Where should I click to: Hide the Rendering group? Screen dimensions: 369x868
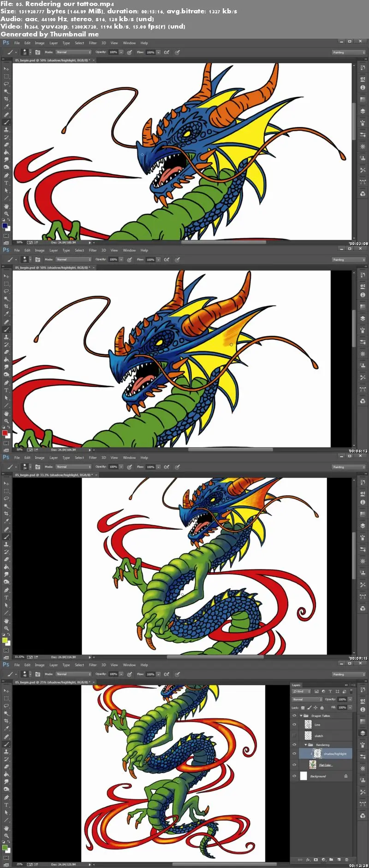[x=294, y=745]
